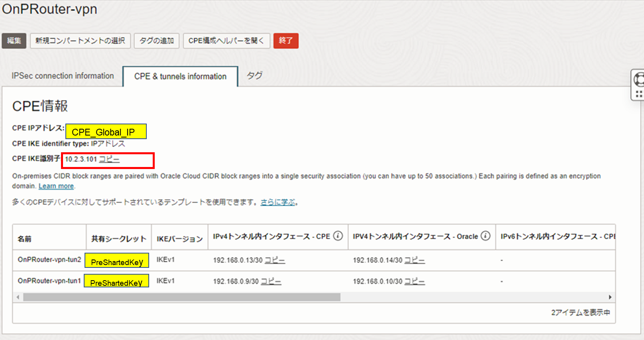Click info icon for IPv4 tunnel interface CPE
Image resolution: width=644 pixels, height=340 pixels.
coord(338,236)
